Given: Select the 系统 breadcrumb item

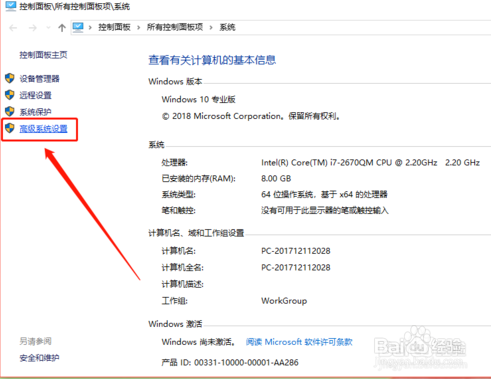Looking at the screenshot, I should tap(227, 27).
